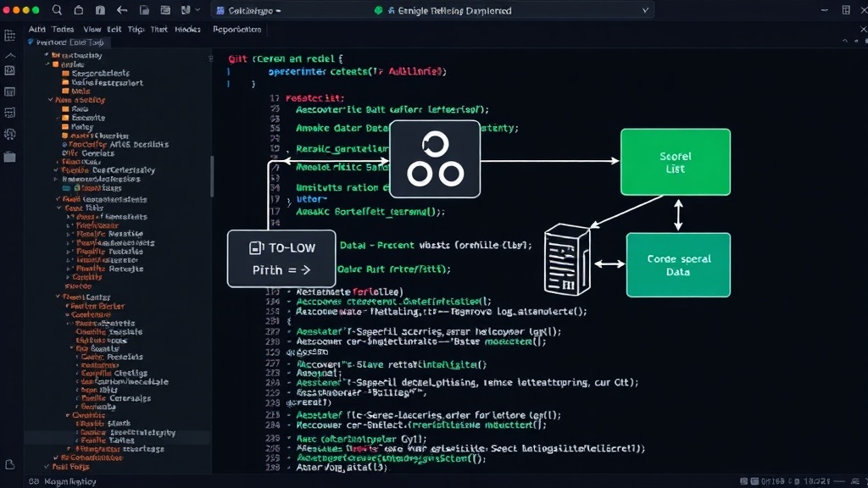Image resolution: width=868 pixels, height=488 pixels.
Task: Click the document icon beside TO-LOW label
Action: (256, 248)
